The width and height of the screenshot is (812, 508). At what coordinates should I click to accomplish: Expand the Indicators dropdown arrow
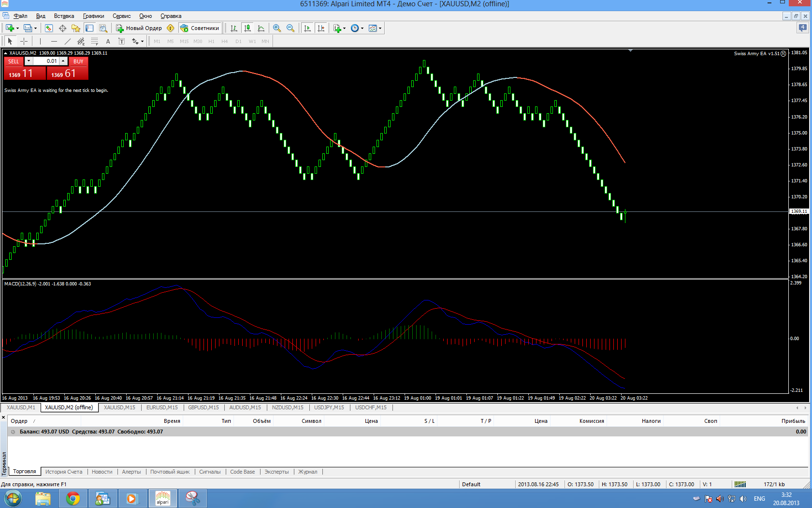click(x=344, y=28)
